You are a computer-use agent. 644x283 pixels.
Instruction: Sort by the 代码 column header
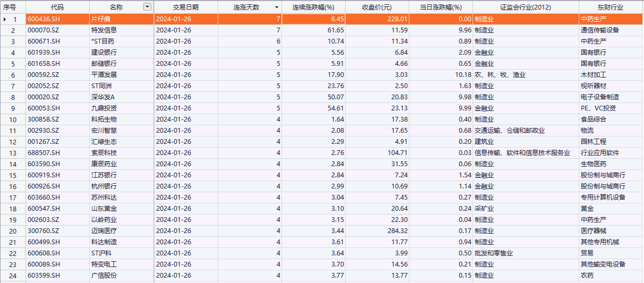[x=57, y=7]
